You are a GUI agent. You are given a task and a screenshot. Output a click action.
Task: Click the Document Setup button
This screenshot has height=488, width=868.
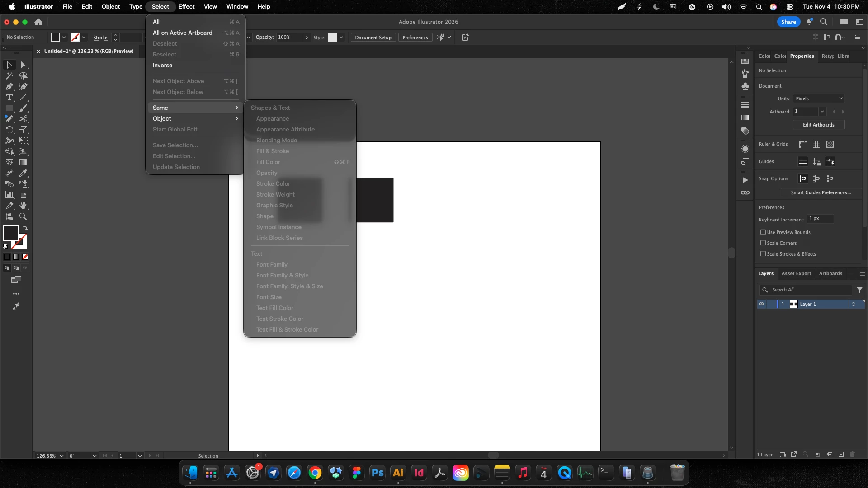pos(373,38)
